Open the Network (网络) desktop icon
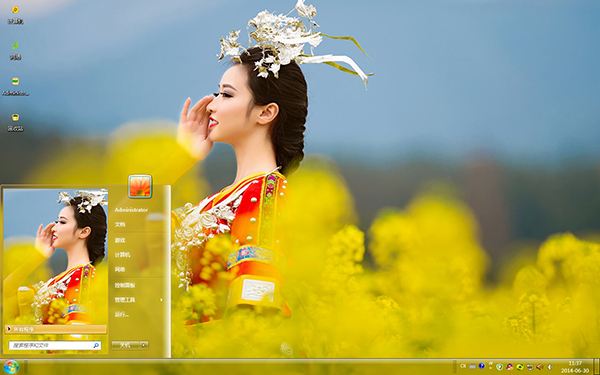The height and width of the screenshot is (375, 600). pos(15,51)
